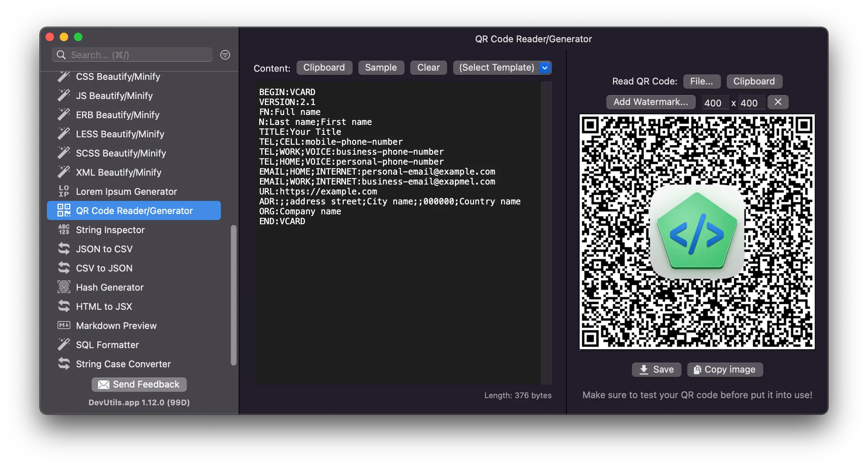The image size is (868, 467).
Task: Click the Lorem Ipsum Generator icon
Action: 64,191
